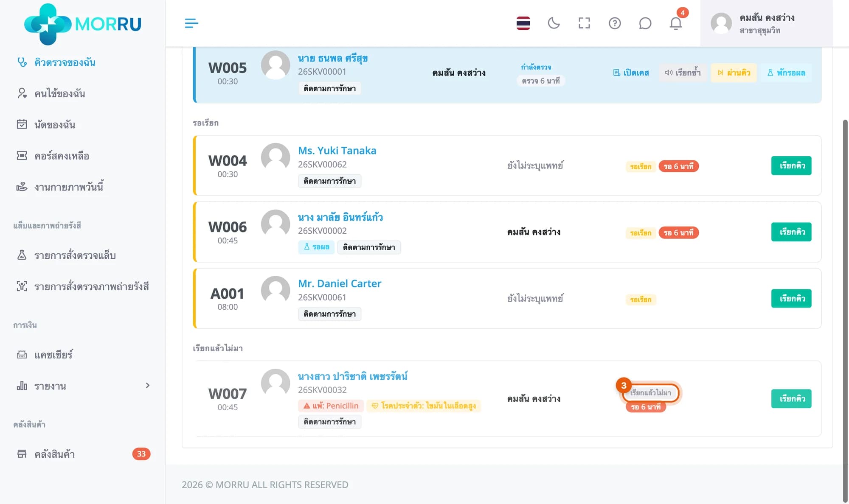The width and height of the screenshot is (849, 504).
Task: Click the MORRU logo
Action: point(83,24)
